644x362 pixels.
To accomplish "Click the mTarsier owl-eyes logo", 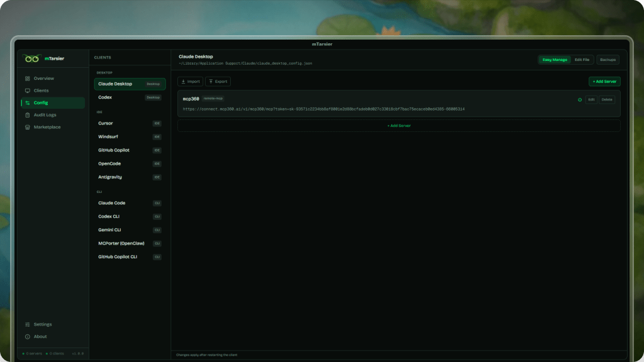I will click(x=31, y=58).
